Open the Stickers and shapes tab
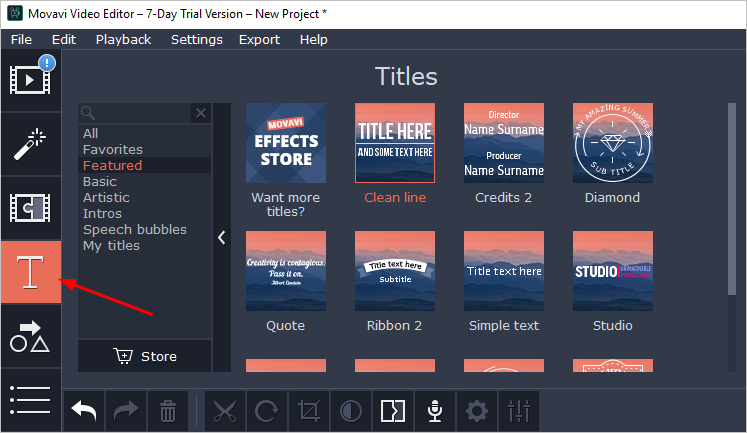Viewport: 747px width, 433px height. point(30,336)
